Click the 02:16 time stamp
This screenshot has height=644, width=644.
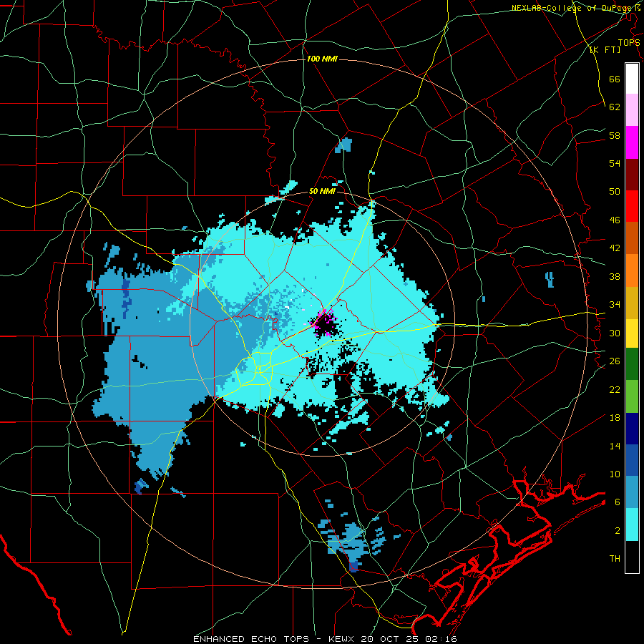[x=441, y=639]
